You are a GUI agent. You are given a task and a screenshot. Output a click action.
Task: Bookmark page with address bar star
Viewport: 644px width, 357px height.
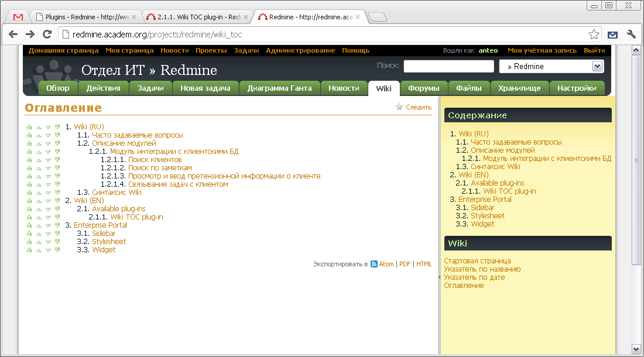point(594,35)
